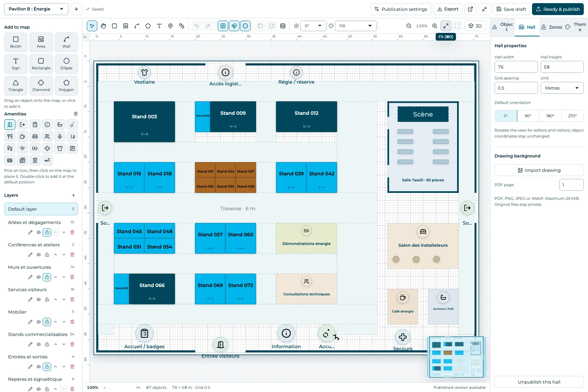
Task: Click the Save draft button
Action: [511, 9]
